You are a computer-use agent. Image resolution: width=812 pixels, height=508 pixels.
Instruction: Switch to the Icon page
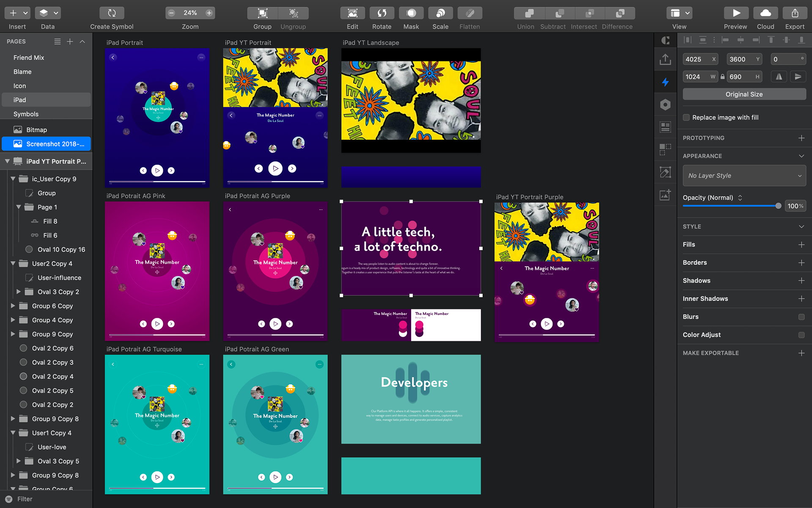[x=19, y=86]
